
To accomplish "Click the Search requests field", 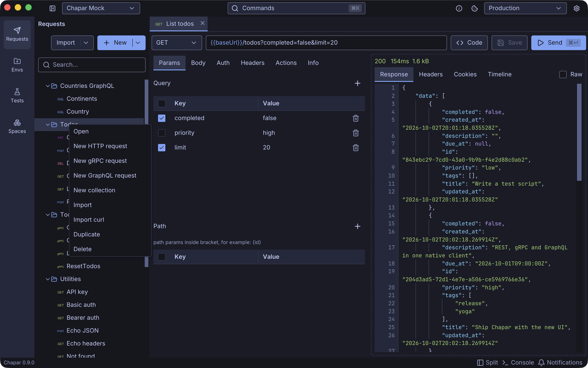I will click(x=92, y=65).
